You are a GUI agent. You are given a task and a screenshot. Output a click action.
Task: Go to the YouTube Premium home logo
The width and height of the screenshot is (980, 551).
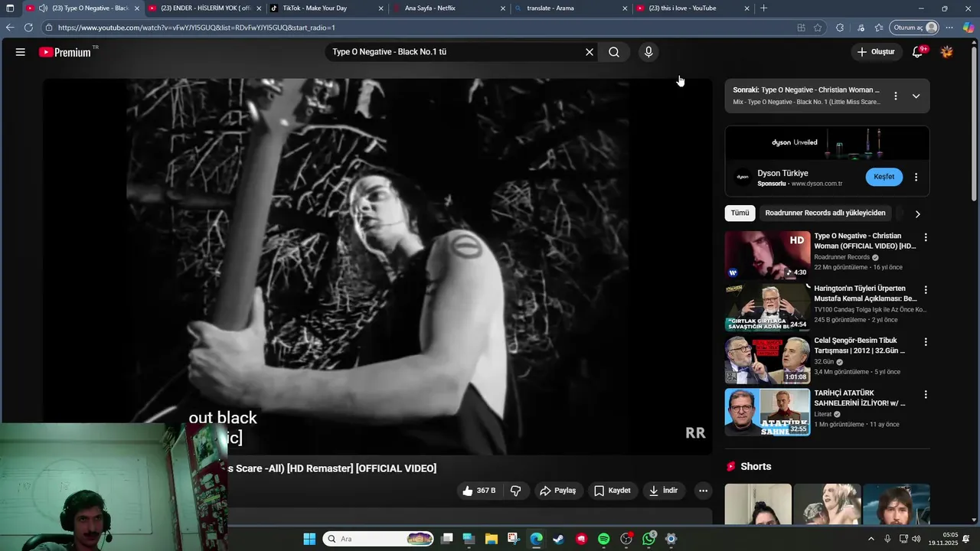click(x=65, y=52)
